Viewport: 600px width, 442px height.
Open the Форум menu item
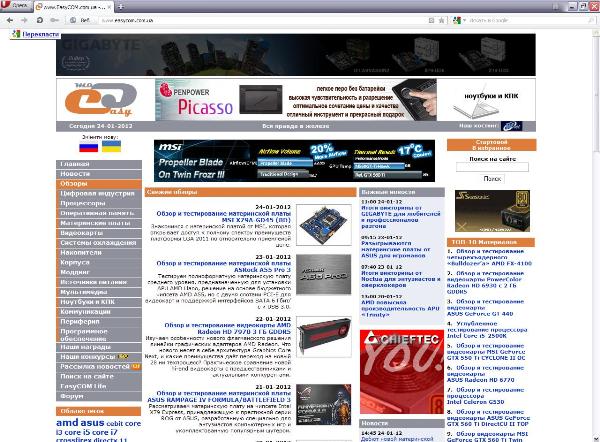[99, 396]
